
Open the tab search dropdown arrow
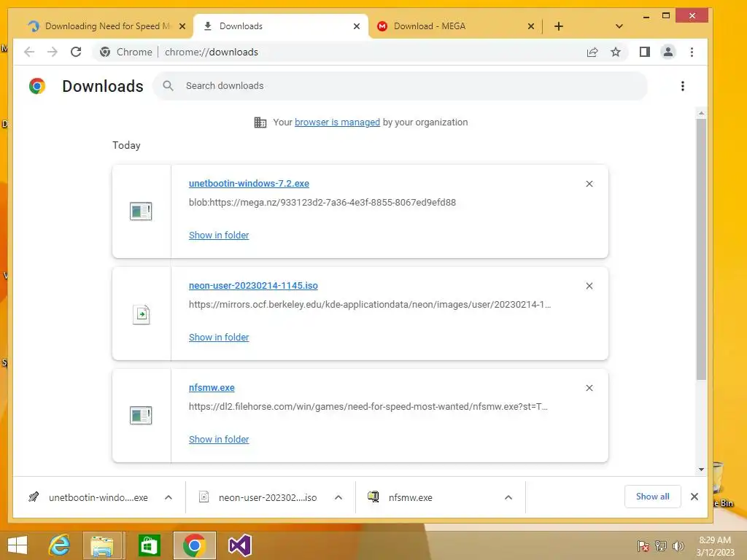point(619,26)
